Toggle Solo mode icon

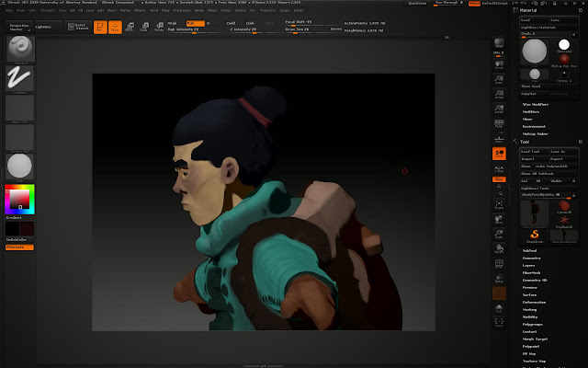499,309
